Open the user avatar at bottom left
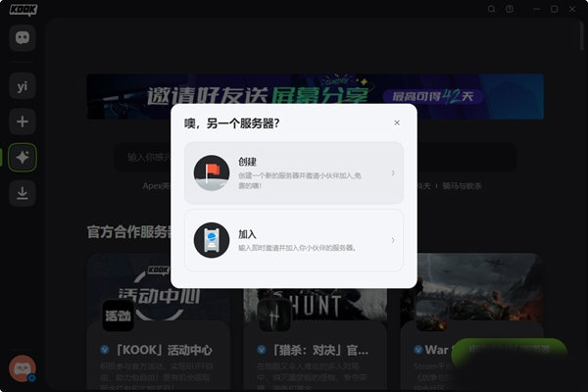The width and height of the screenshot is (588, 392). click(23, 368)
